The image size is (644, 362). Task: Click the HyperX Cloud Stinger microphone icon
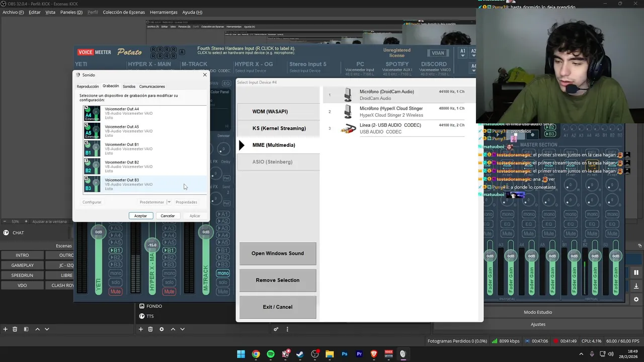(x=348, y=112)
